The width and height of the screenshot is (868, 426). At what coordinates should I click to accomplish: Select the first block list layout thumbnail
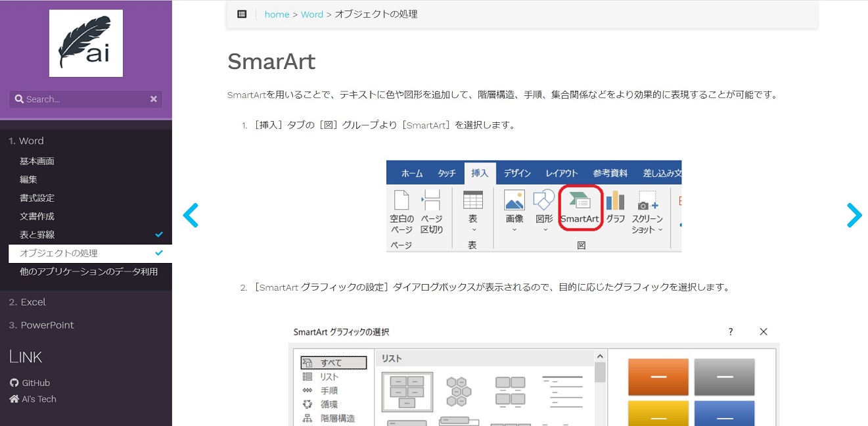coord(407,392)
